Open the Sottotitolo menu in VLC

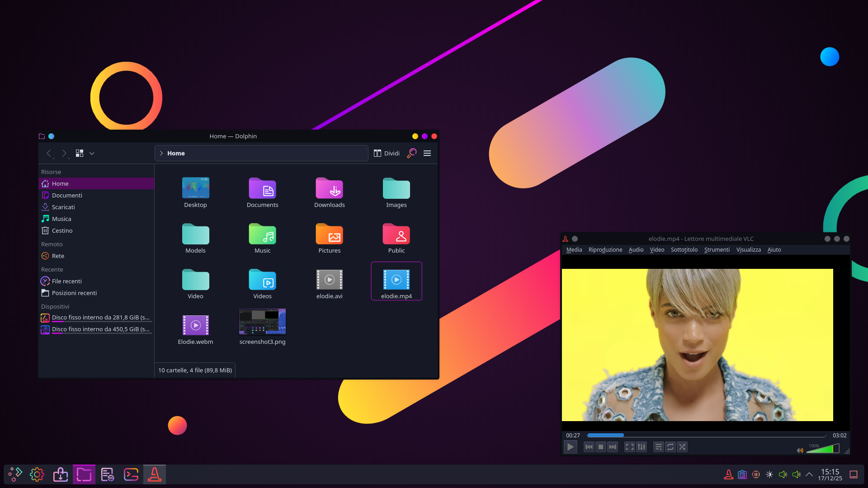pos(684,250)
